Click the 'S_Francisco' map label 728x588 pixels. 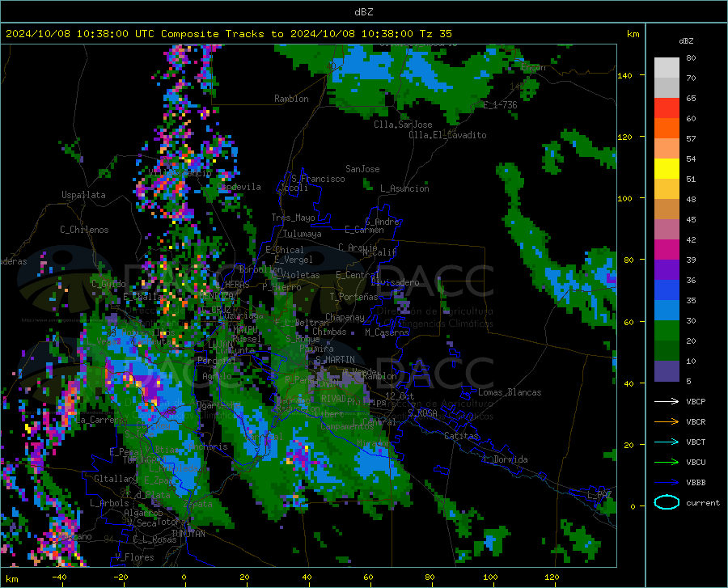[x=319, y=179]
